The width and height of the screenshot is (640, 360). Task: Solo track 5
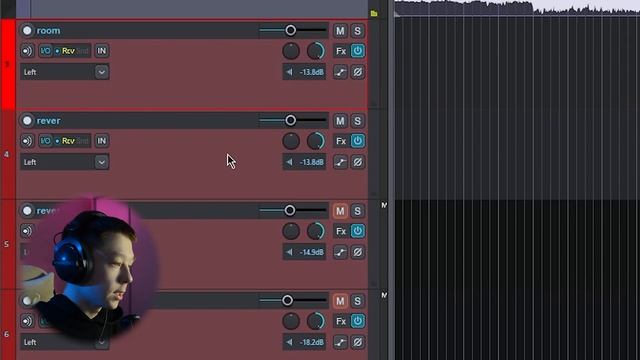(x=358, y=211)
